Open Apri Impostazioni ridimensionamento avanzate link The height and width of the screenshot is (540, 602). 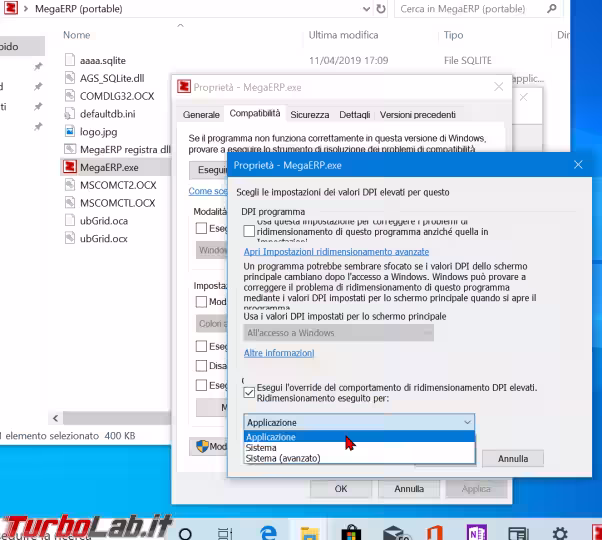tap(336, 252)
